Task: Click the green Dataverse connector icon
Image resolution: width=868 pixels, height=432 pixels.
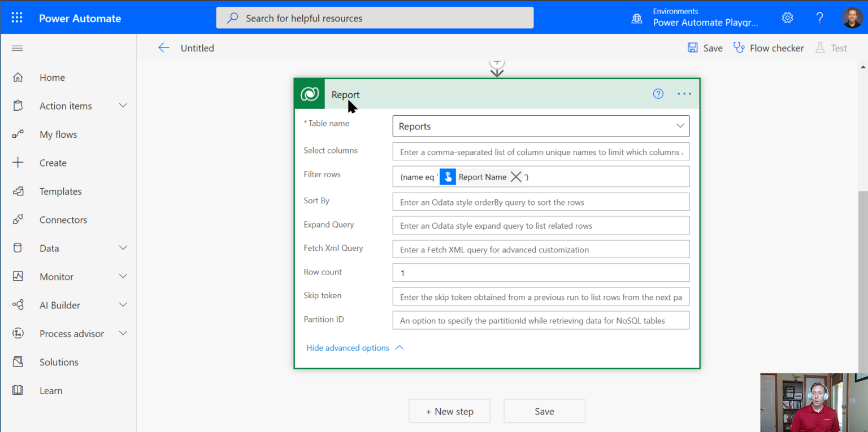Action: 309,94
